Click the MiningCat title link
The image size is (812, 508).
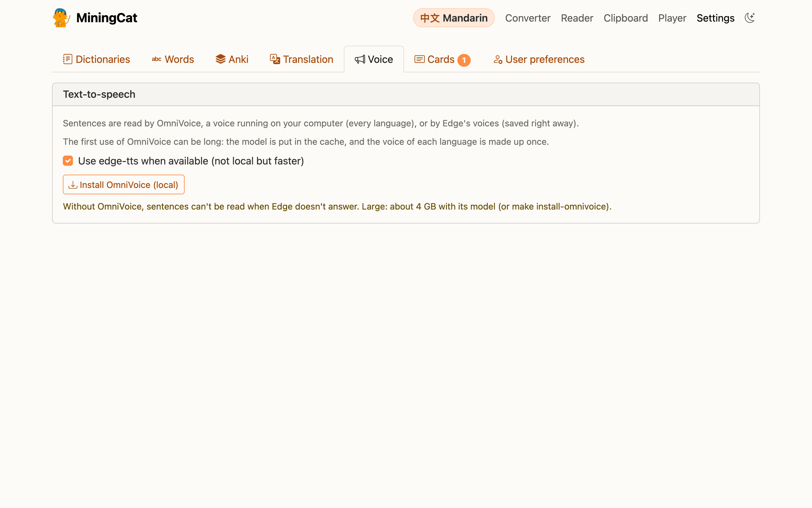[x=107, y=18]
